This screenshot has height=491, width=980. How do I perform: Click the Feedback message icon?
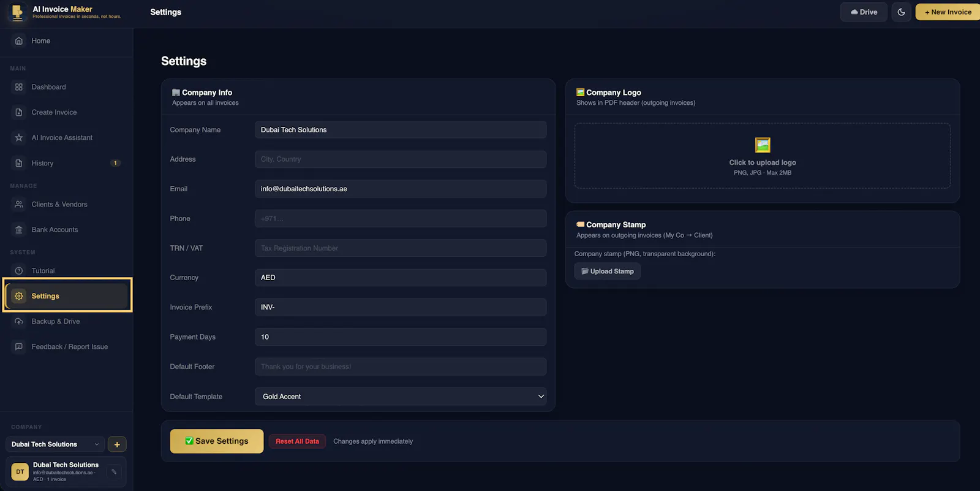[x=19, y=346]
